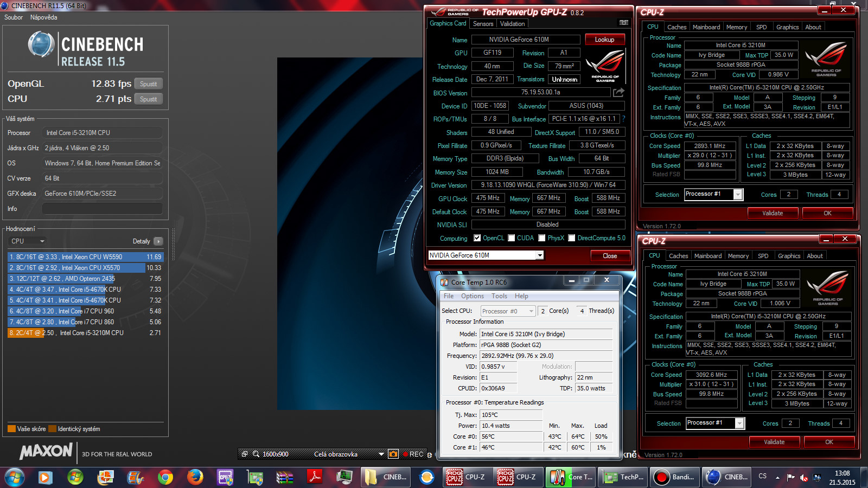The height and width of the screenshot is (488, 868).
Task: Expand Detaily arrow in Cinebench ranking
Action: (x=158, y=241)
